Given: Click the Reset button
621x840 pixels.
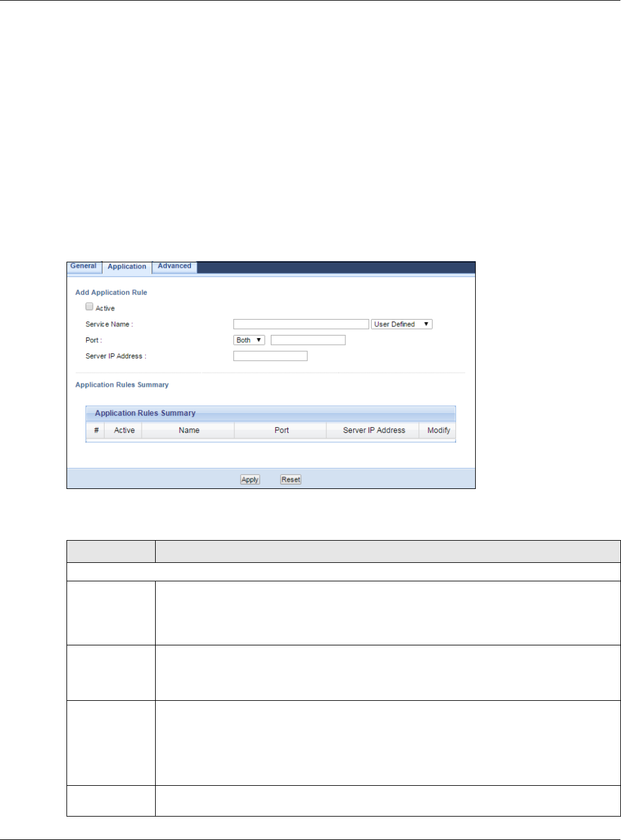Looking at the screenshot, I should pos(290,480).
